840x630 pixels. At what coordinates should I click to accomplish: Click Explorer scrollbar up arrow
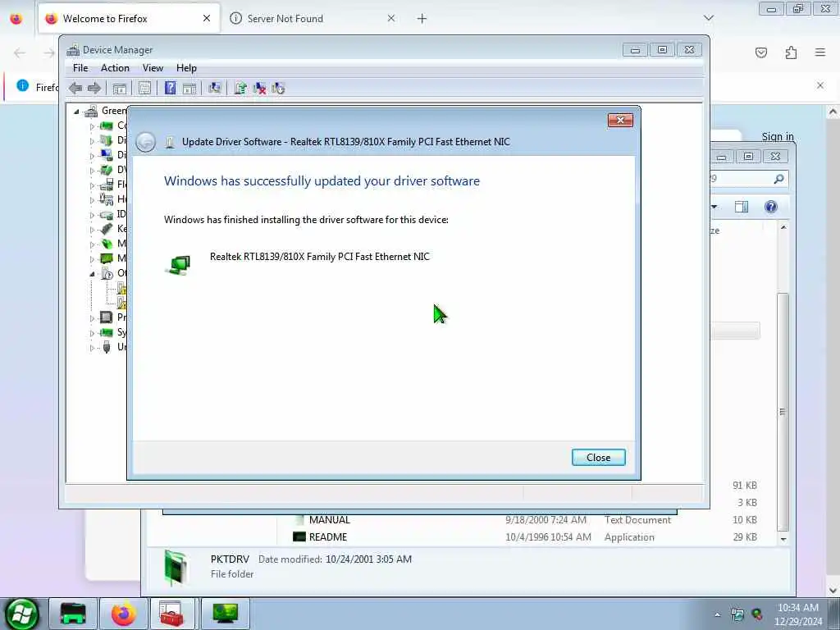783,228
